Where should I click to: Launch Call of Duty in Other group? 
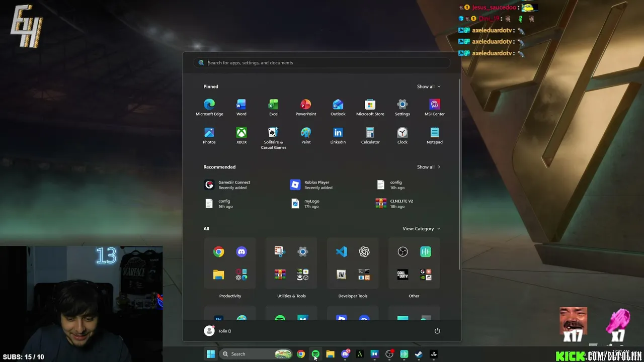[x=403, y=275]
